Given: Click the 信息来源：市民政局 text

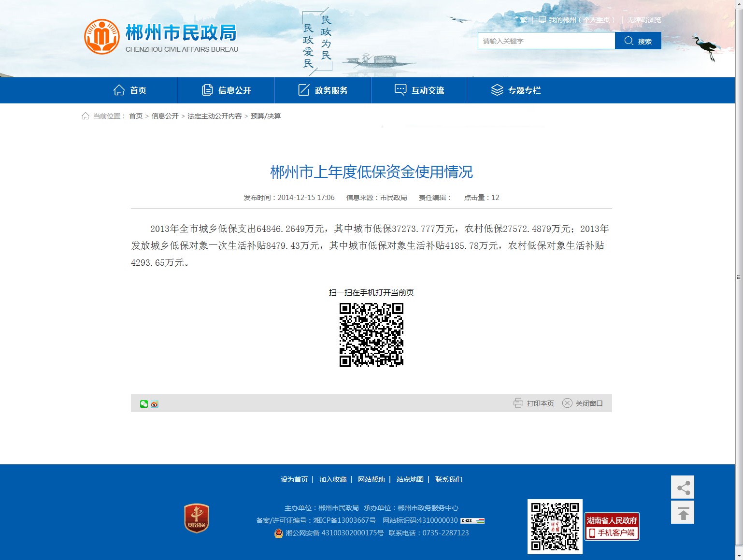Looking at the screenshot, I should click(x=377, y=198).
